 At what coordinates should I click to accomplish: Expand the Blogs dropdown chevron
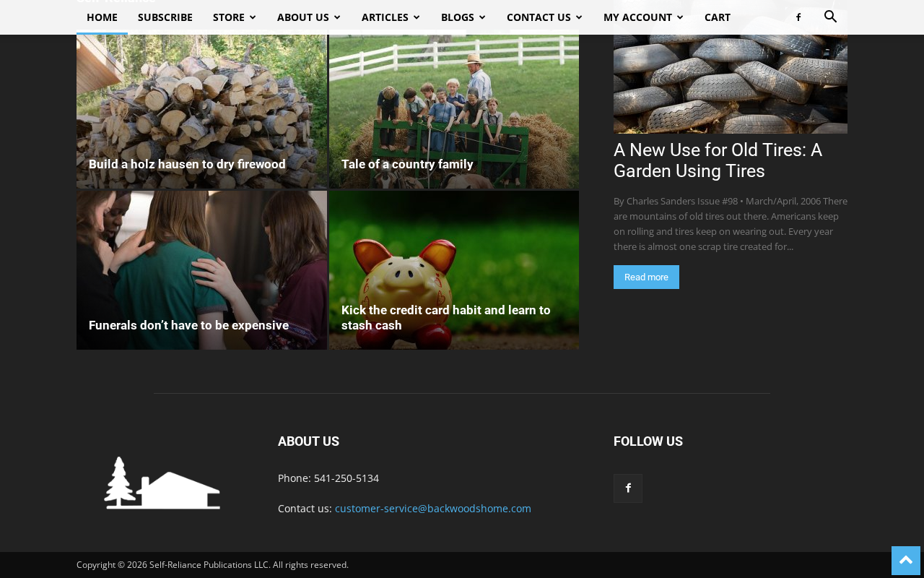coord(482,17)
